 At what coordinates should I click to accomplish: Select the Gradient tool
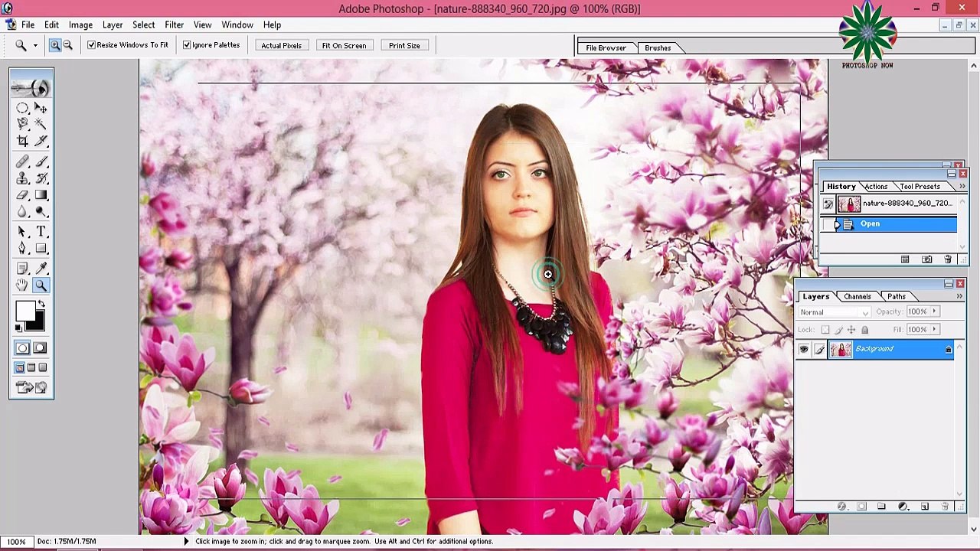click(41, 195)
